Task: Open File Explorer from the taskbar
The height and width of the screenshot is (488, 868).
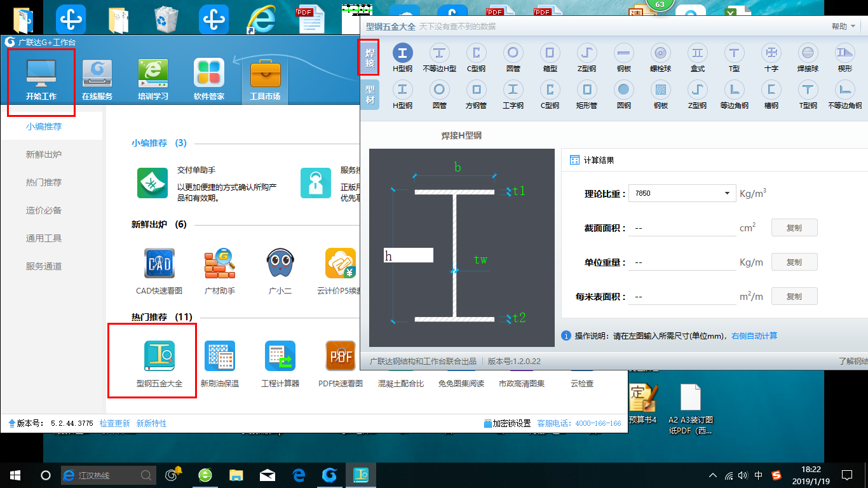Action: (x=236, y=475)
